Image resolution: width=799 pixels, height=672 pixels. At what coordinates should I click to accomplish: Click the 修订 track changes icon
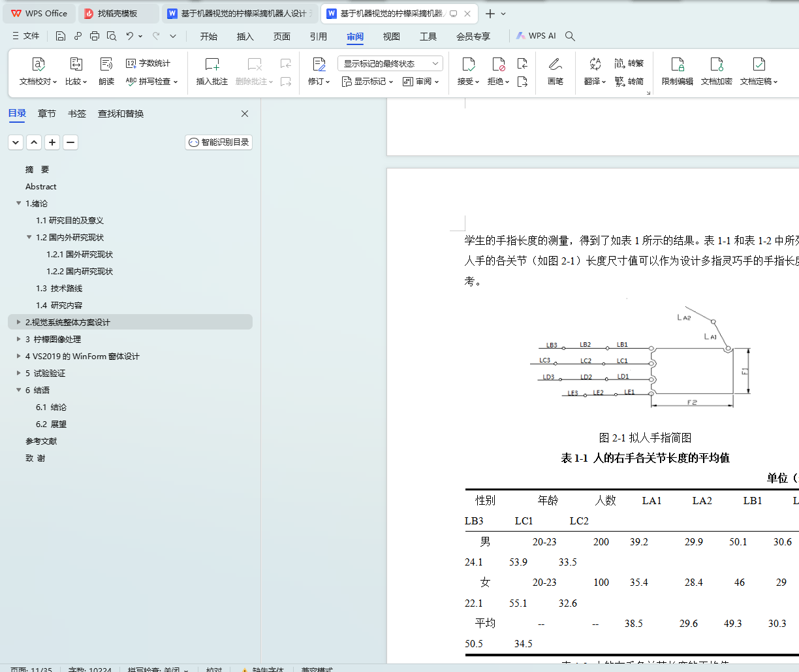(x=319, y=64)
